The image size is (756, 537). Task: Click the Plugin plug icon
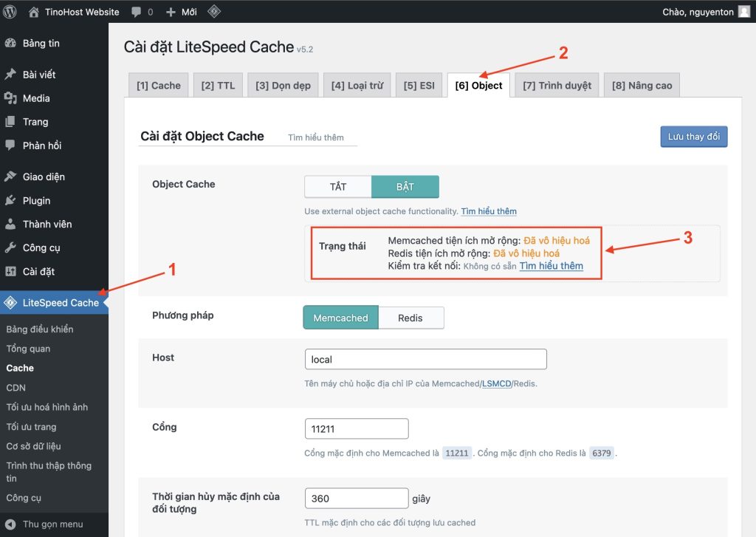(10, 200)
